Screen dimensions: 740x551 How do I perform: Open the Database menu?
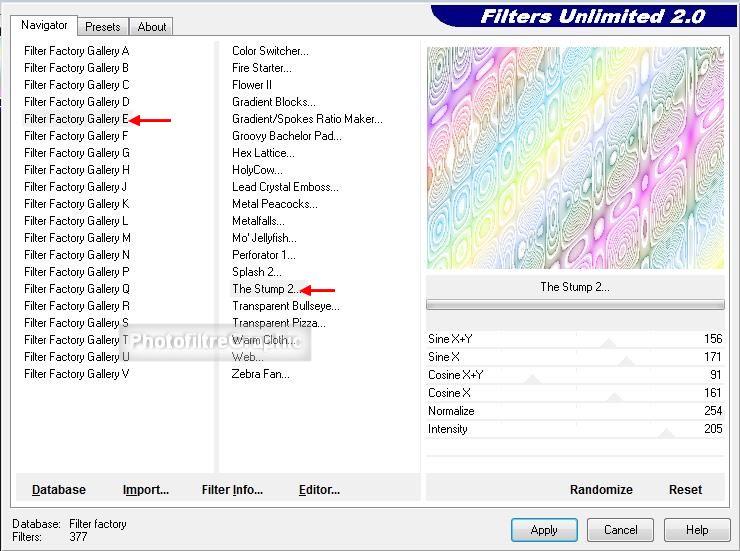[59, 490]
